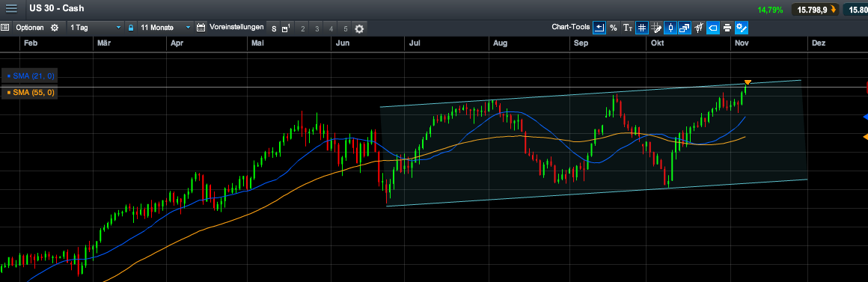
Task: Print the chart
Action: (727, 28)
